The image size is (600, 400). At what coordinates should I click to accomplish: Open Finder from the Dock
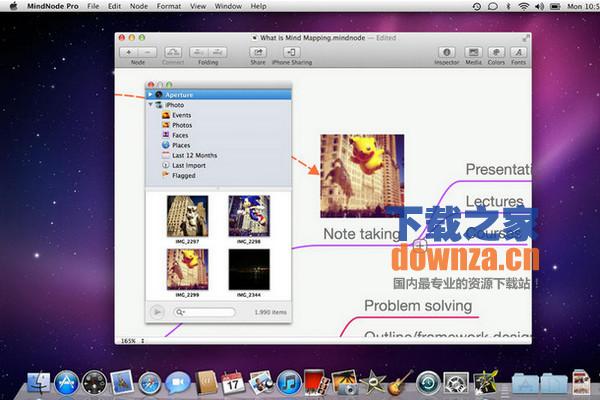38,383
